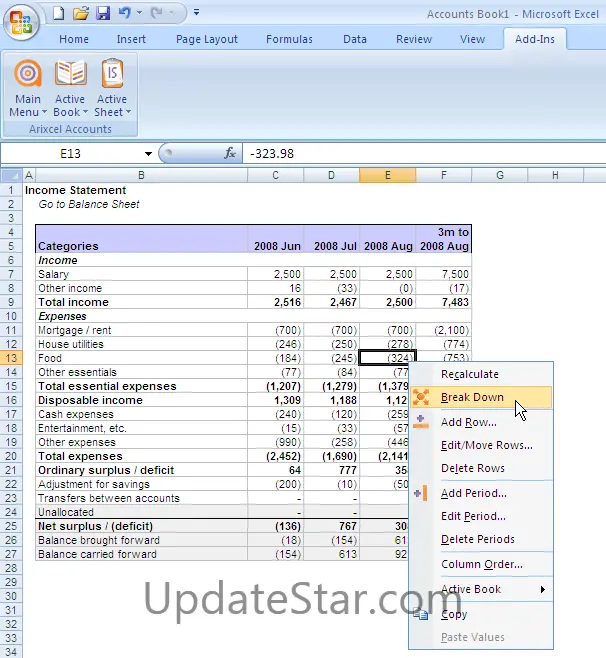The width and height of the screenshot is (606, 658).
Task: Switch to the View tab
Action: (x=472, y=39)
